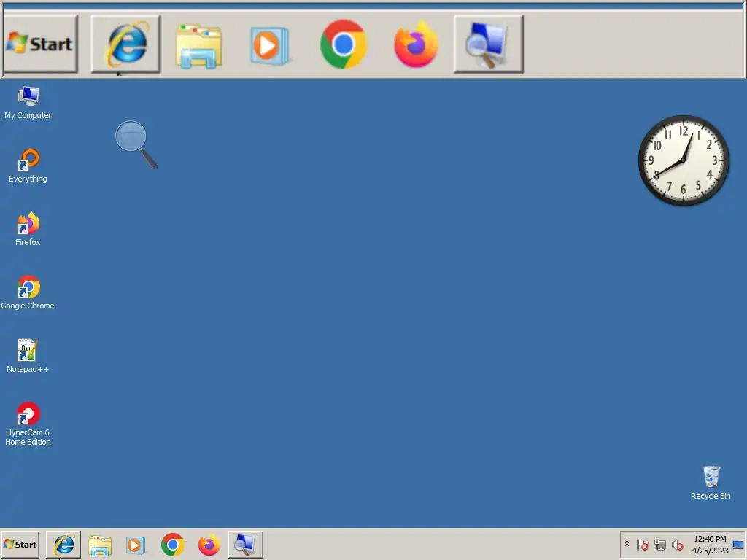Launch Firefox from the bottom taskbar
This screenshot has height=560, width=747.
coord(209,545)
